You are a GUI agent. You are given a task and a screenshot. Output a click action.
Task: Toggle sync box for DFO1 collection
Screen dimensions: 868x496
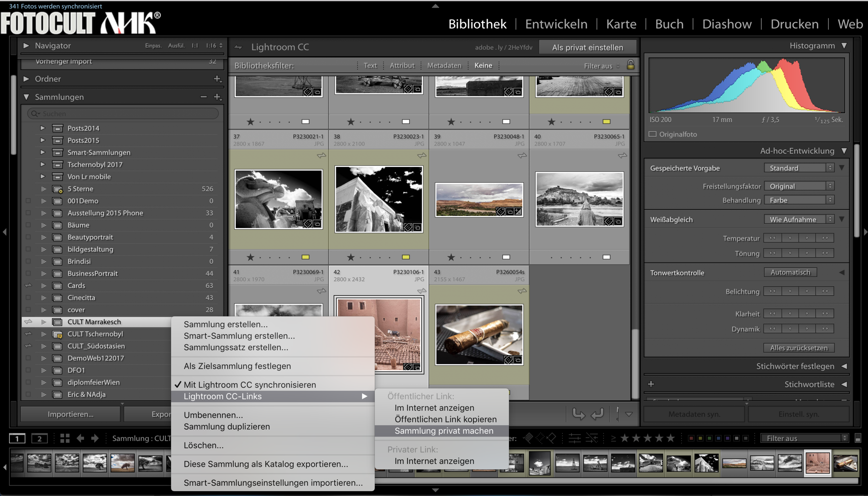coord(28,370)
